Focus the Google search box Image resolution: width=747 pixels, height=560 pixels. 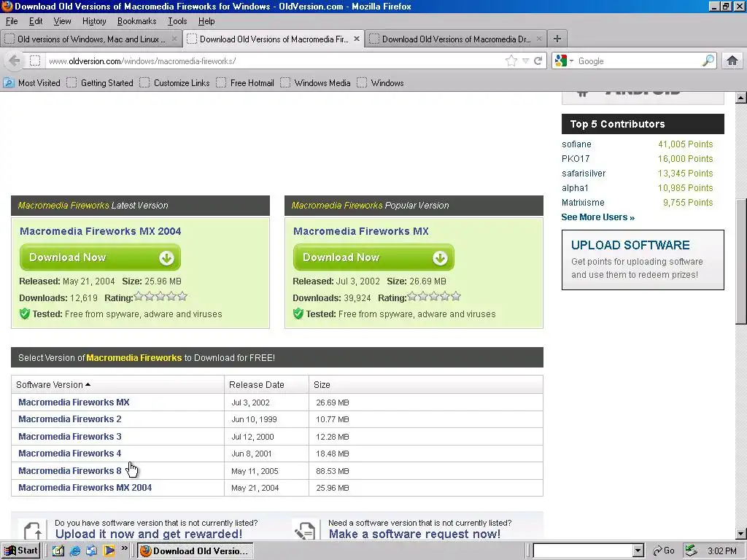[638, 61]
